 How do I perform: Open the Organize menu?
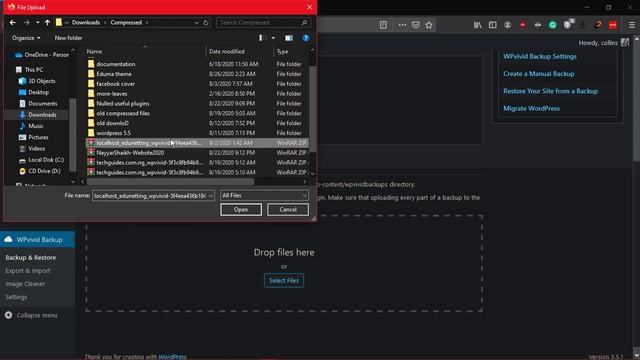pyautogui.click(x=26, y=38)
